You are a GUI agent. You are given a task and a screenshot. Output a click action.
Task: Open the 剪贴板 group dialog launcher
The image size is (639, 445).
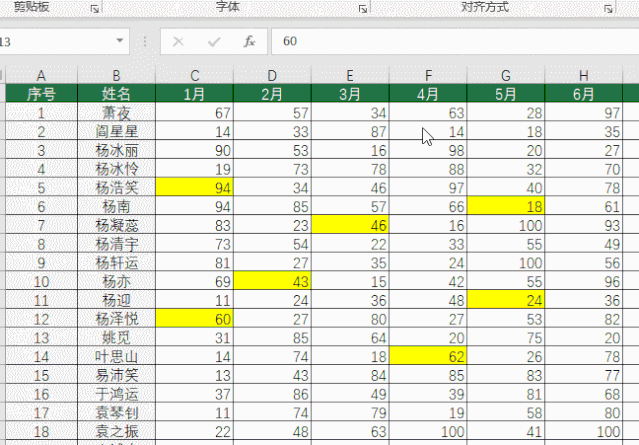click(x=95, y=8)
